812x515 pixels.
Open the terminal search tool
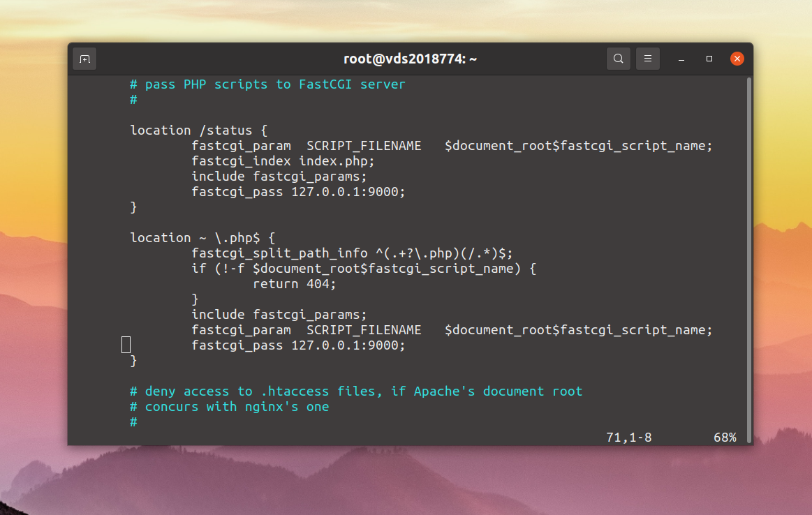point(619,59)
